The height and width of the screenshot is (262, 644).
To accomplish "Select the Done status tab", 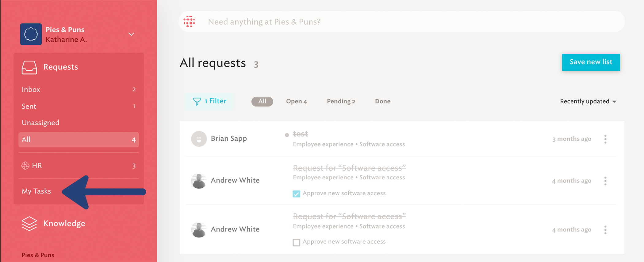I will pos(383,101).
